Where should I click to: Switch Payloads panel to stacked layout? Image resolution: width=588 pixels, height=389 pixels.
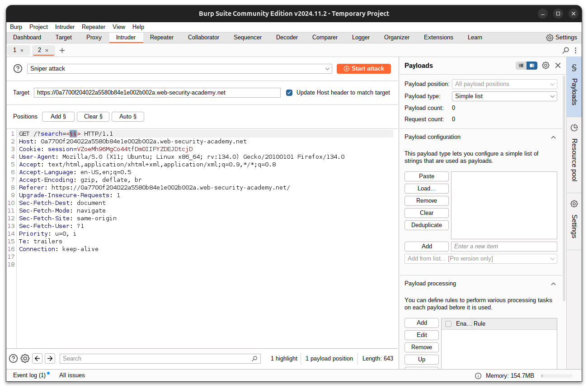point(521,66)
